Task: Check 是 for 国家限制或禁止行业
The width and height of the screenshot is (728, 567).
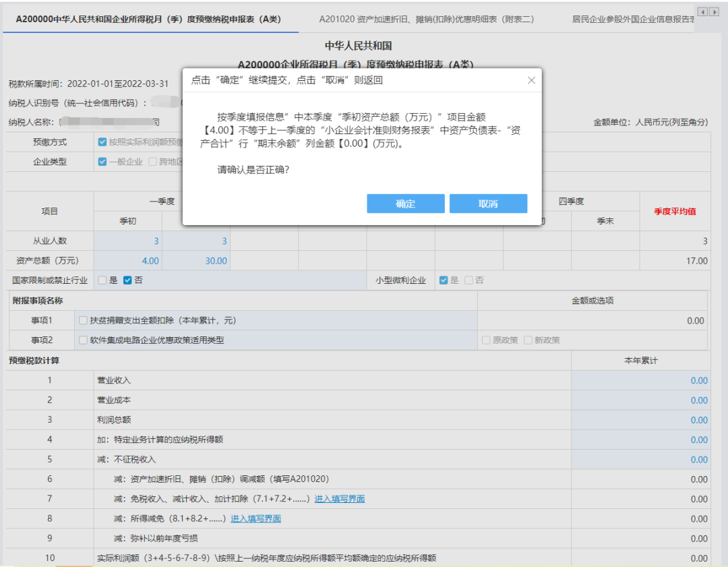Action: tap(102, 280)
